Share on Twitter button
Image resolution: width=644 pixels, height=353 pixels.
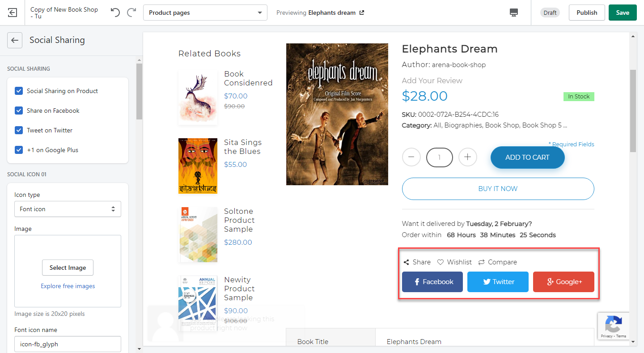tap(498, 282)
